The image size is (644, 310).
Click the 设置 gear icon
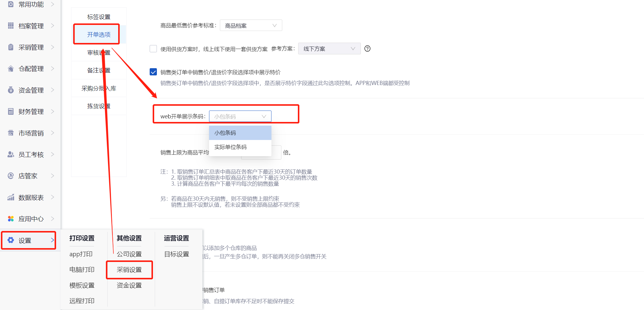coord(11,240)
